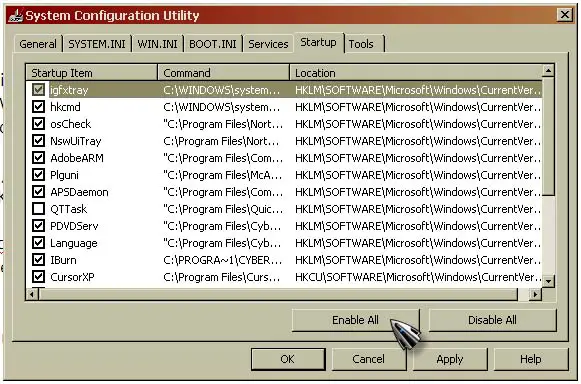Click the vertical scrollbar thumb
Screen dimensions: 581x384
pyautogui.click(x=548, y=136)
